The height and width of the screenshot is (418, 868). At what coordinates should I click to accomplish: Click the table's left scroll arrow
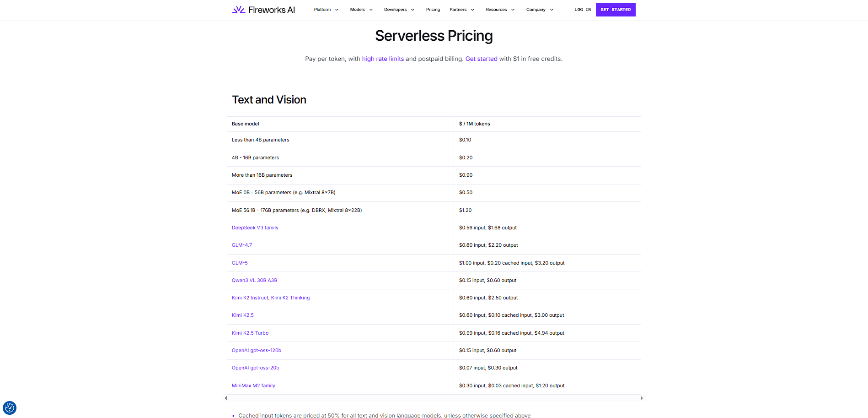tap(225, 398)
